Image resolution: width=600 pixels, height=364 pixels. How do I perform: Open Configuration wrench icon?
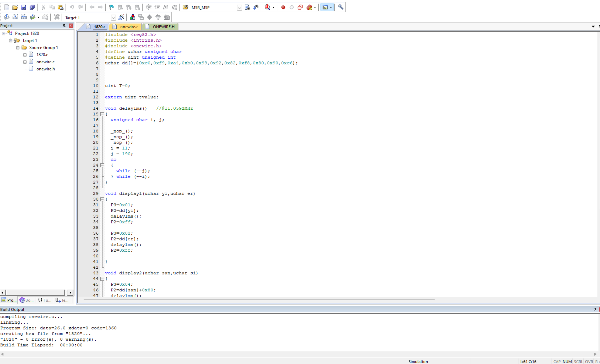[341, 7]
